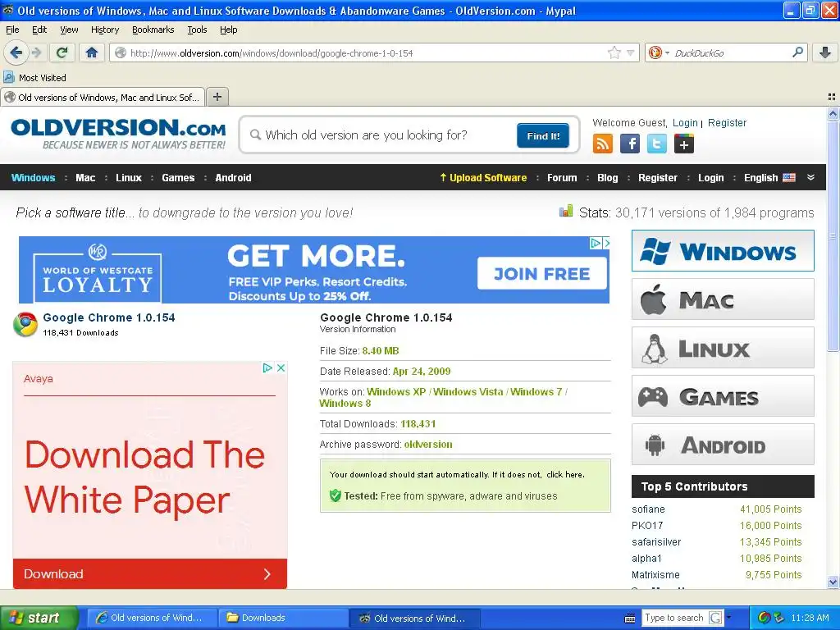Open the Facebook icon

tap(630, 144)
